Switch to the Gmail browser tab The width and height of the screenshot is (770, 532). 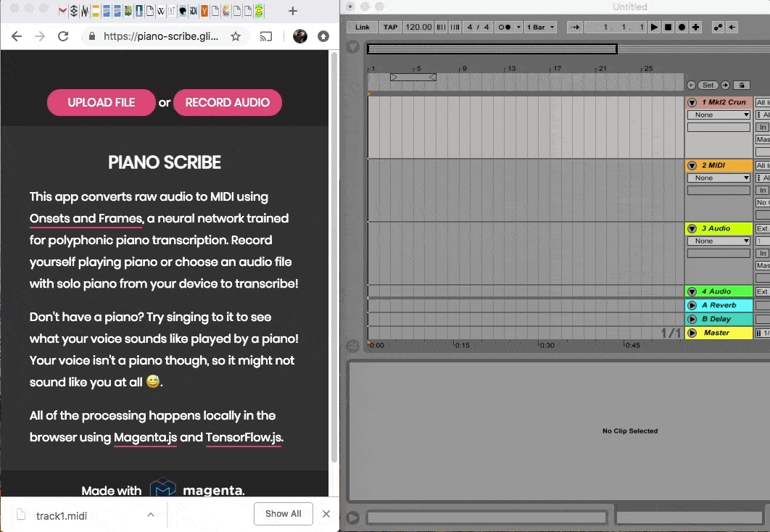point(62,11)
